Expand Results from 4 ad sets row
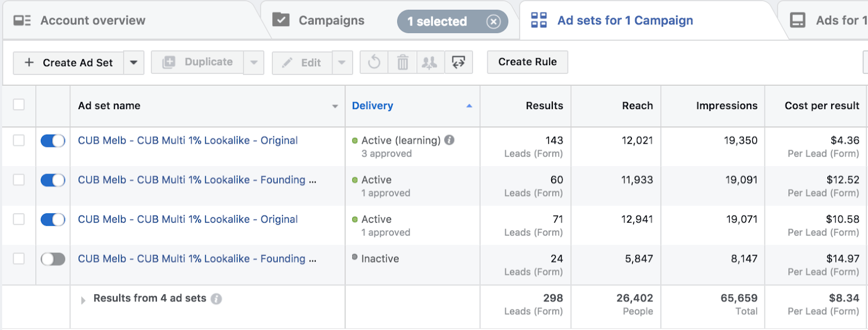This screenshot has width=868, height=330. click(x=83, y=300)
